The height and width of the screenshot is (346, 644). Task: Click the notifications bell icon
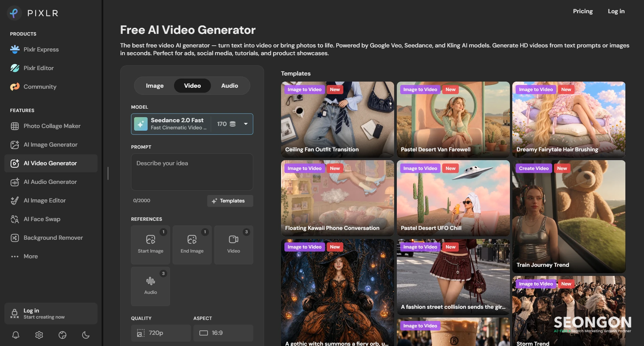(16, 335)
